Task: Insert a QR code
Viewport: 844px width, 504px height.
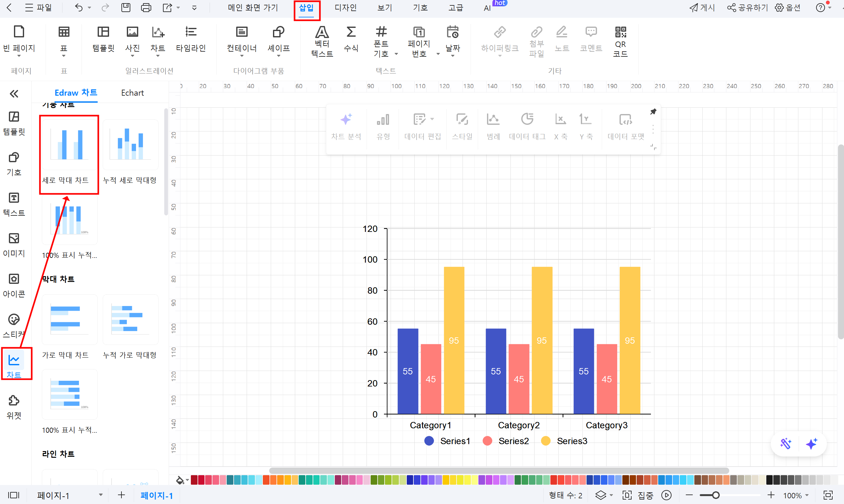Action: pos(620,41)
